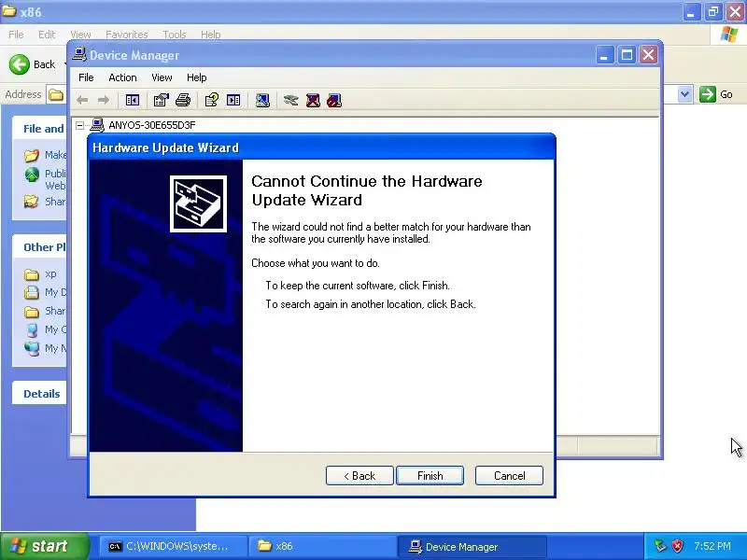747x560 pixels.
Task: Switch to the x86 folder taskbar button
Action: click(x=322, y=546)
